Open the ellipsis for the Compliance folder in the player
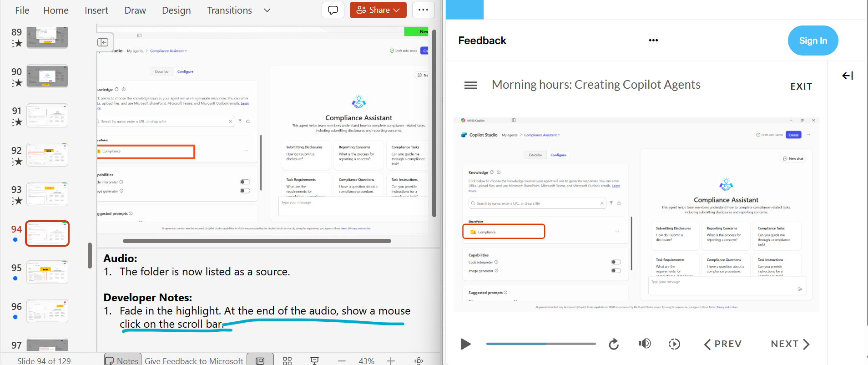Screen dimensions: 868x365 coord(617,232)
